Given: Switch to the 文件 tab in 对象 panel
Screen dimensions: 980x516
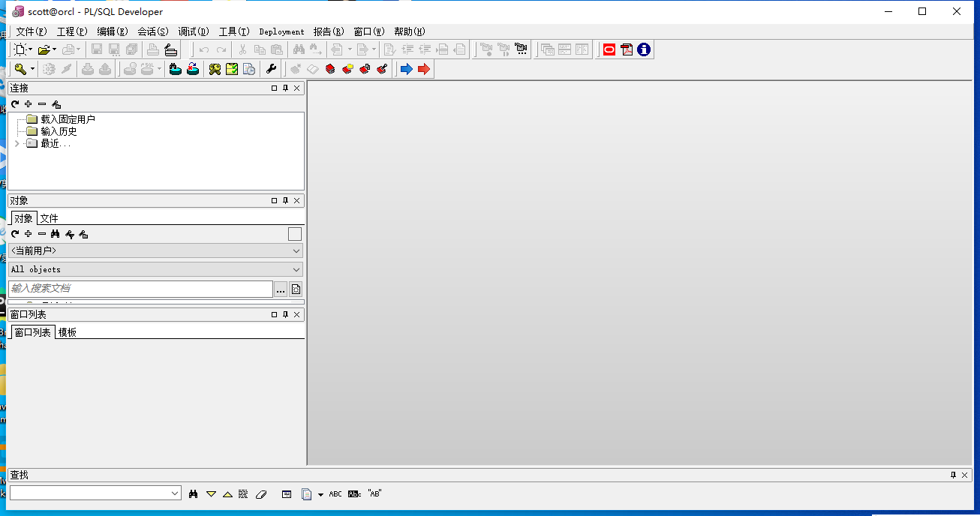Looking at the screenshot, I should 49,218.
